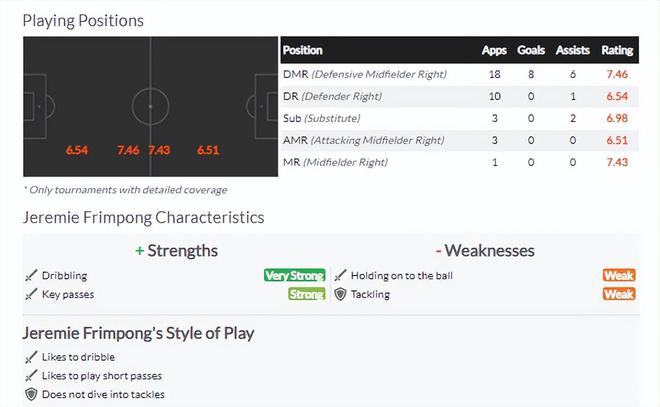Sort table by Apps column header
The width and height of the screenshot is (660, 407).
pos(494,50)
